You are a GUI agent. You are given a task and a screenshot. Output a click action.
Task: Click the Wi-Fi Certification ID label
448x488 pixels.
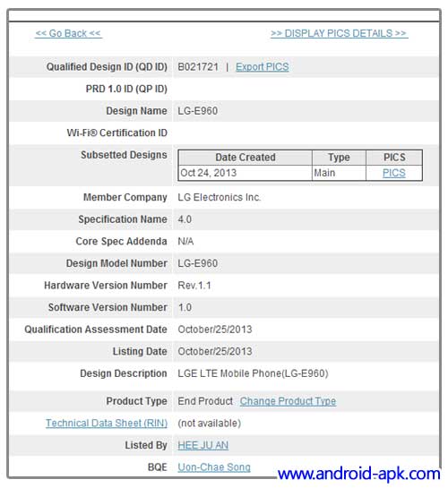pos(117,133)
